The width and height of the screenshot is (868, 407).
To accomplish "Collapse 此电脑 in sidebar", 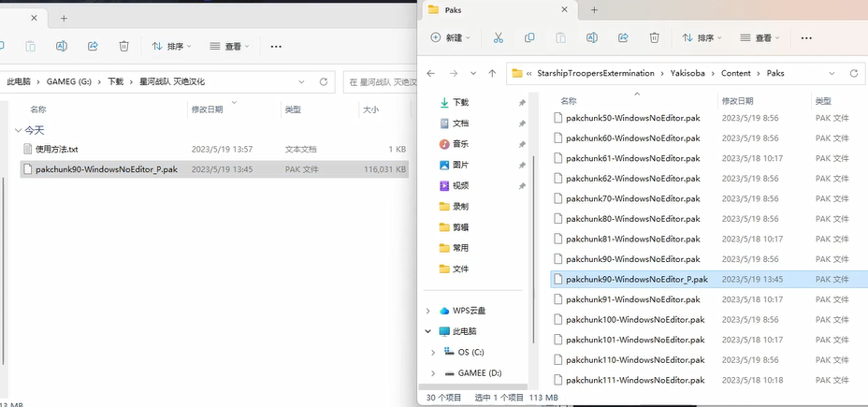I will tap(427, 331).
